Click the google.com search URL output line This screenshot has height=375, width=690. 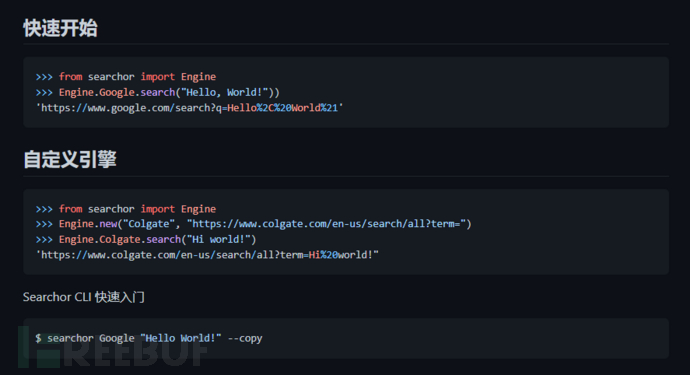190,108
